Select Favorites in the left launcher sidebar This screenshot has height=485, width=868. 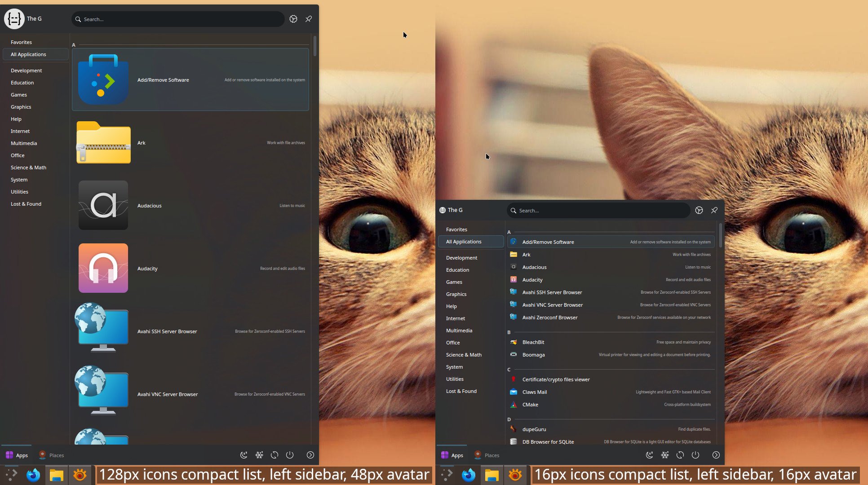tap(35, 42)
